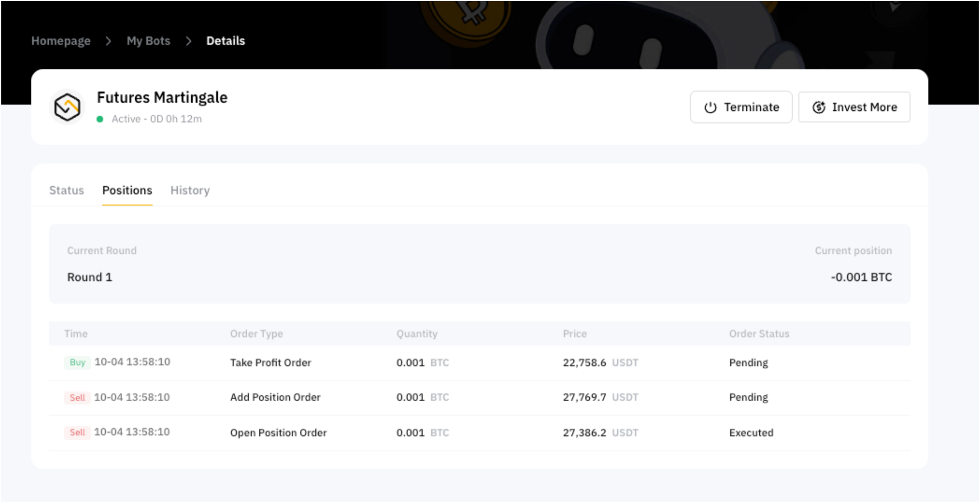Click the chevron after Homepage in the breadcrumb
The height and width of the screenshot is (502, 980).
(108, 41)
